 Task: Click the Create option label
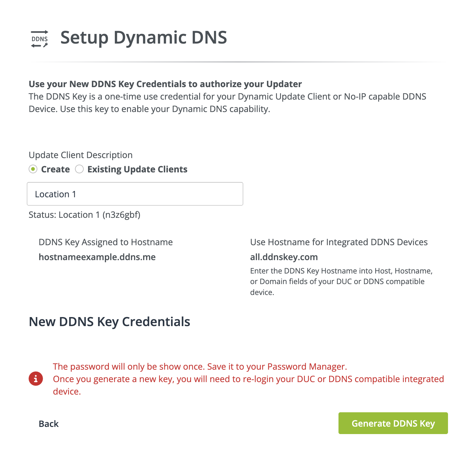pyautogui.click(x=55, y=169)
